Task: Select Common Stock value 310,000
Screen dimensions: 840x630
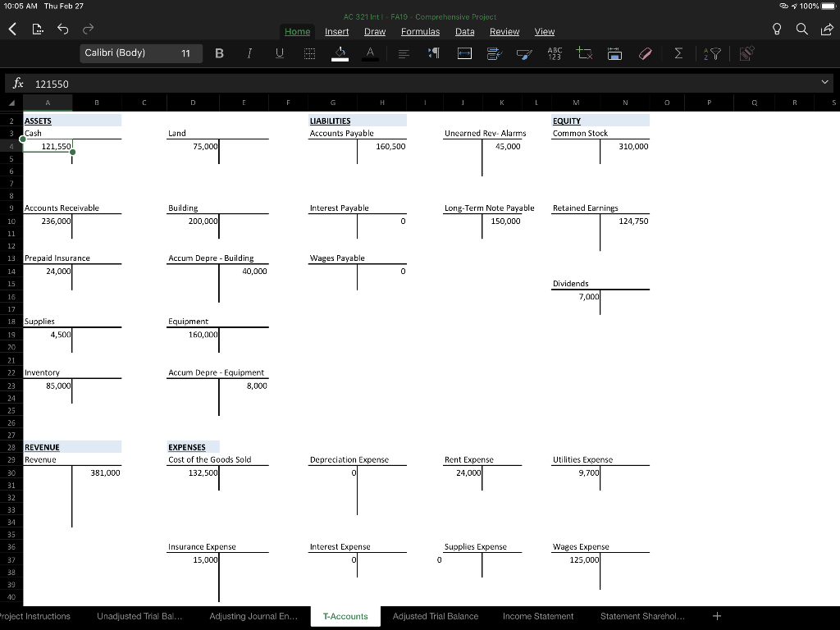Action: pos(624,146)
